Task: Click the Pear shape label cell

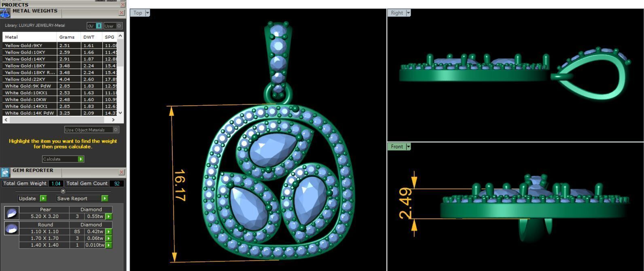Action: (x=45, y=209)
